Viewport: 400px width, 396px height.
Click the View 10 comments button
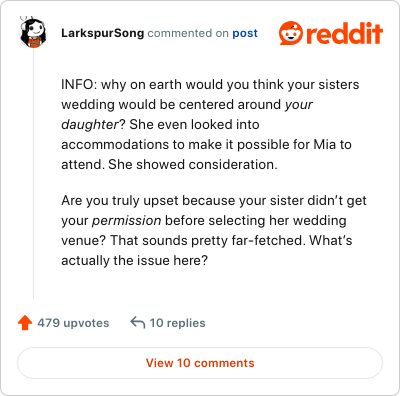pyautogui.click(x=200, y=363)
